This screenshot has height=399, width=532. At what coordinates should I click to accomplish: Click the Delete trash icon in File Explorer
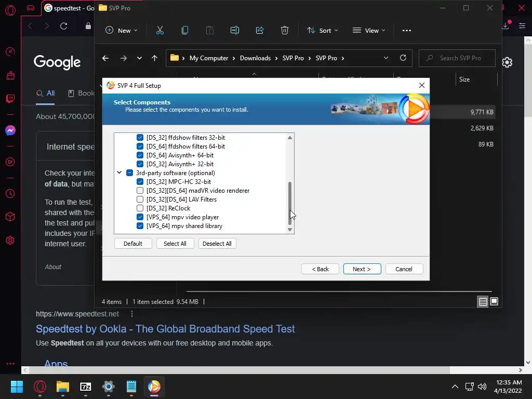click(x=285, y=31)
